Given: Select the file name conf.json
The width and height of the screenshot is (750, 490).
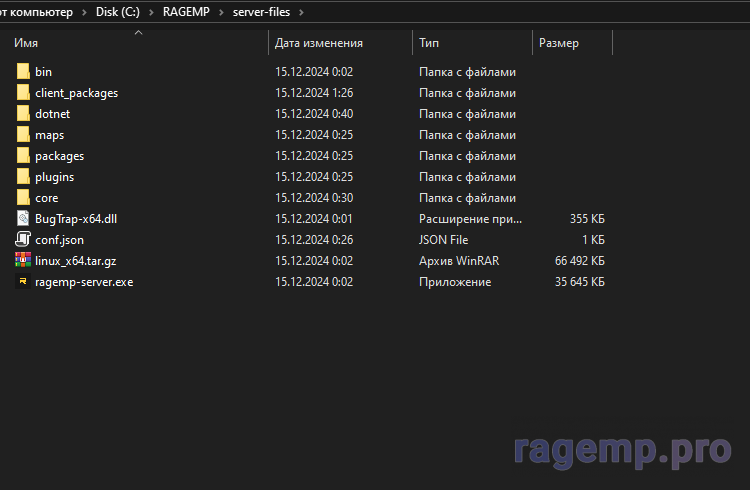Looking at the screenshot, I should coord(59,240).
